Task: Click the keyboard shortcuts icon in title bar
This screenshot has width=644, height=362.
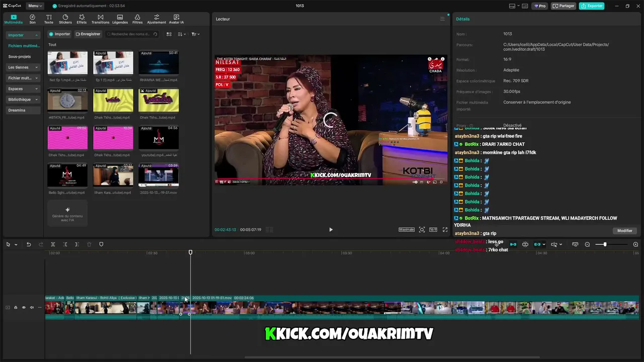Action: coord(525,6)
